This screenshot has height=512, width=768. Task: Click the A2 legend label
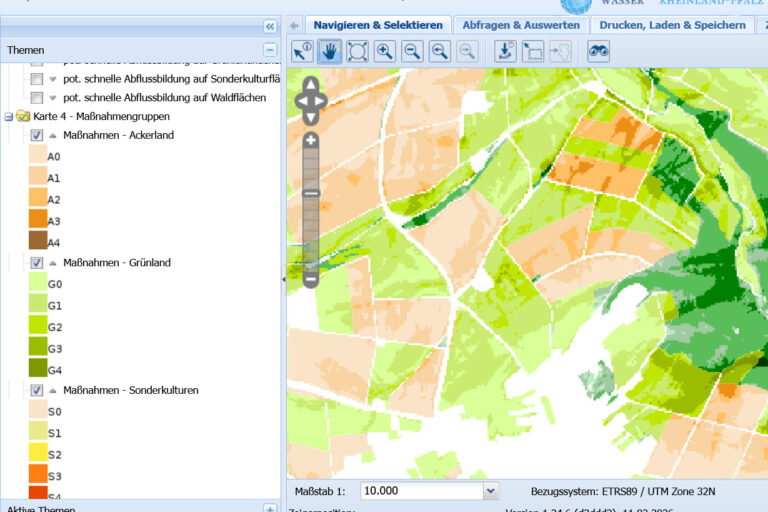coord(54,200)
